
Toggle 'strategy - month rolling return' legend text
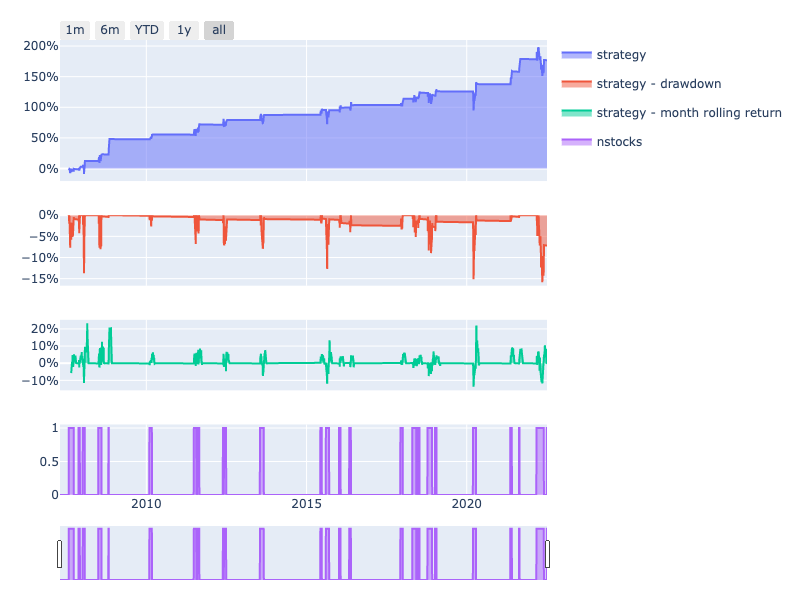click(x=688, y=112)
